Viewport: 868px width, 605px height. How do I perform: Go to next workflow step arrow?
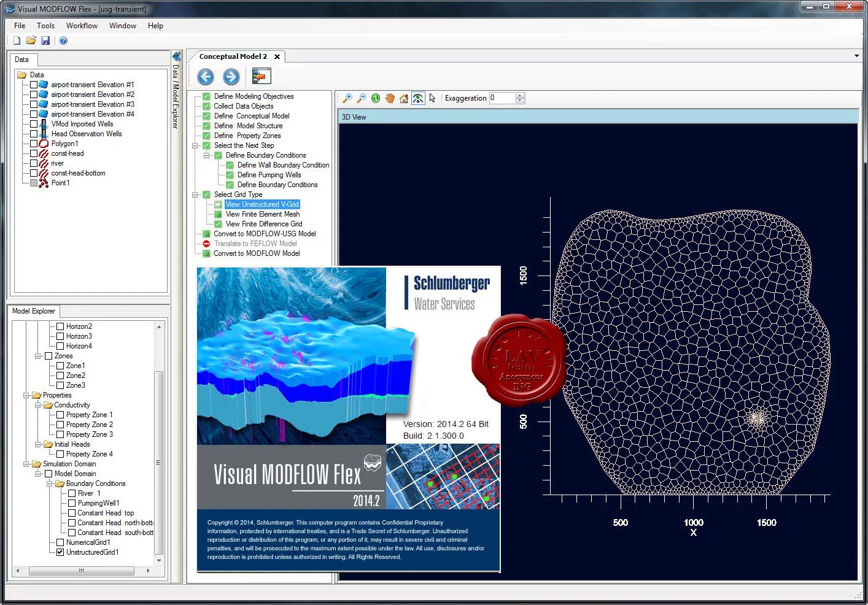click(x=231, y=76)
